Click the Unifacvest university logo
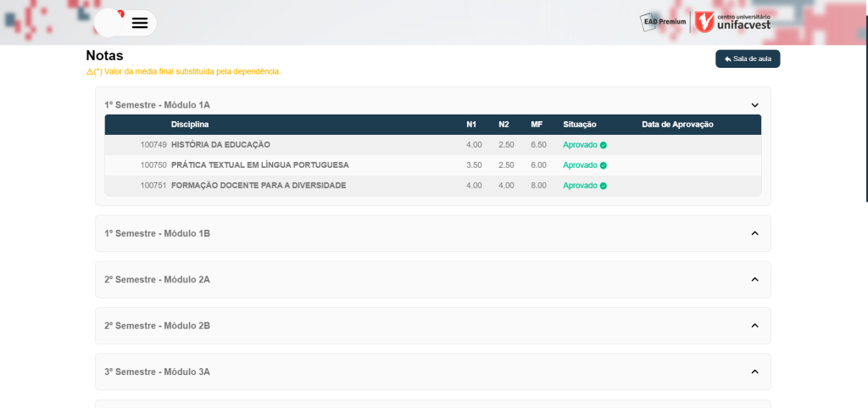 732,22
